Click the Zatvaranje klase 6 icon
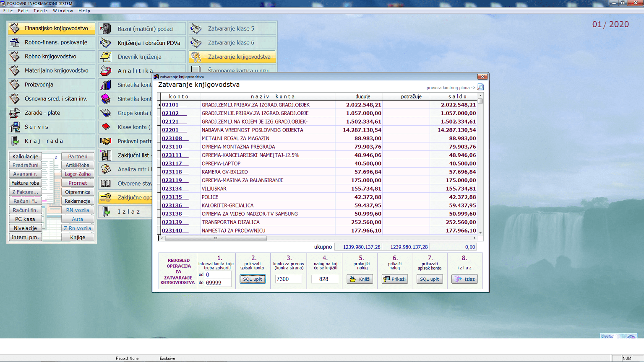This screenshot has height=362, width=644. (x=196, y=43)
